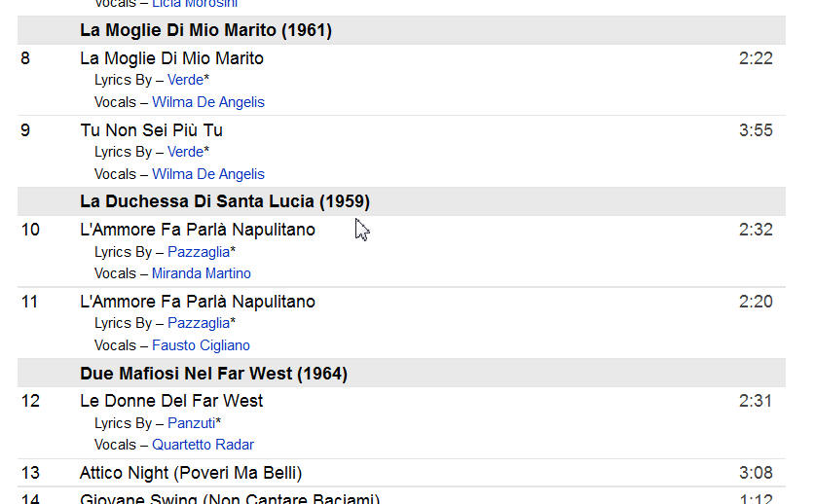The height and width of the screenshot is (504, 815).
Task: Click the heading La Moglie Di Mio Marito (1961)
Action: click(x=205, y=30)
